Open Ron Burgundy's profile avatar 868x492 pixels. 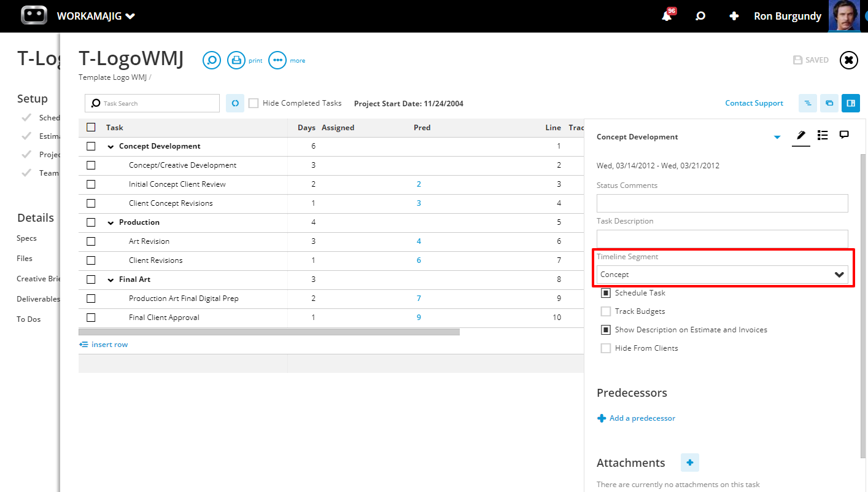(x=845, y=16)
